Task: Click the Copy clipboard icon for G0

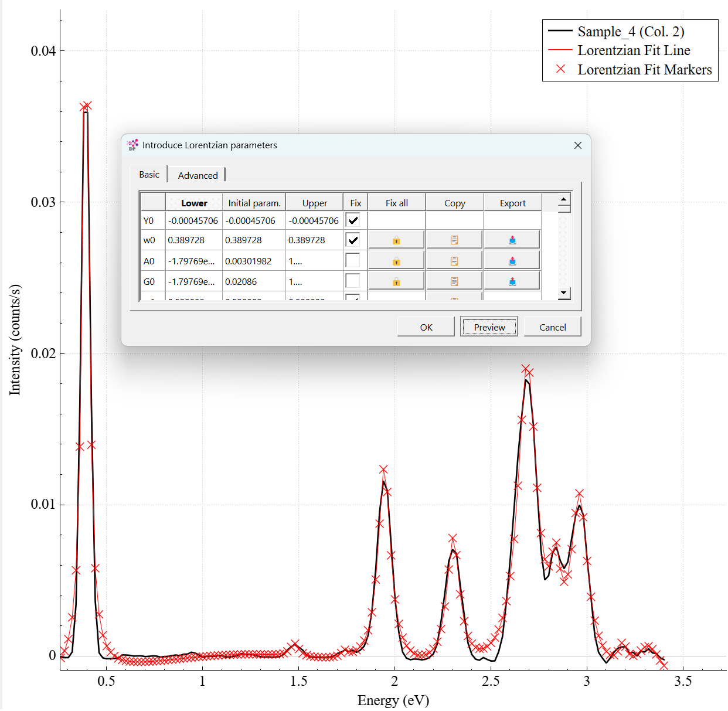Action: (x=454, y=280)
